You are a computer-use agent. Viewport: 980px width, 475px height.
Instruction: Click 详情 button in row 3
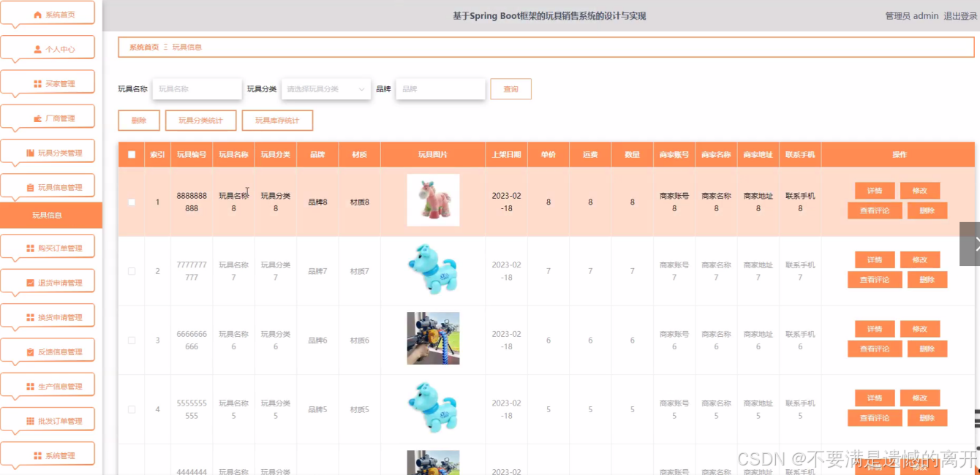[875, 329]
